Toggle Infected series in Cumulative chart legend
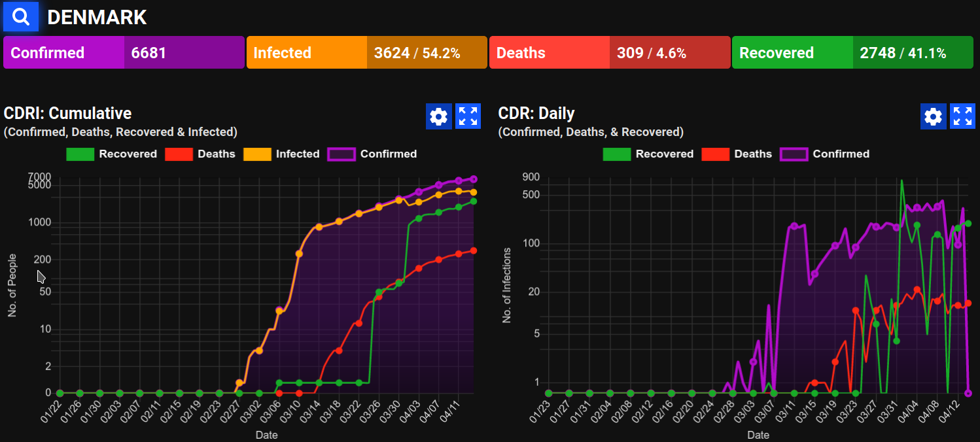This screenshot has height=442, width=980. pyautogui.click(x=282, y=154)
